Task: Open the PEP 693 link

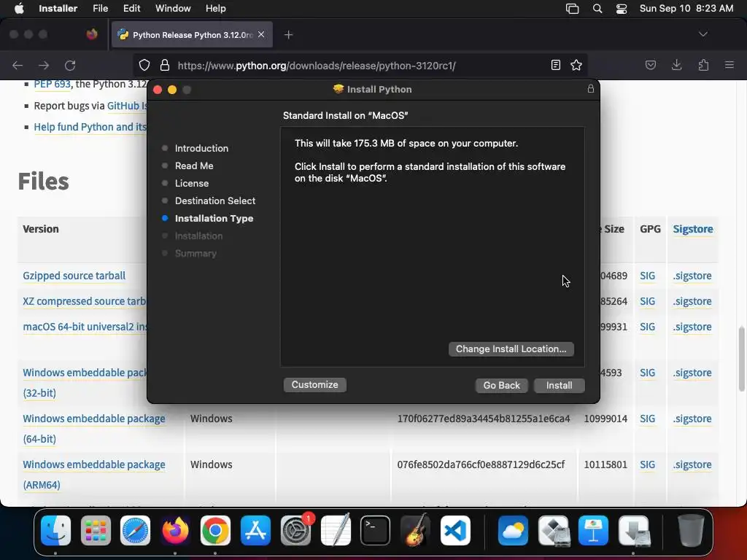Action: (52, 85)
